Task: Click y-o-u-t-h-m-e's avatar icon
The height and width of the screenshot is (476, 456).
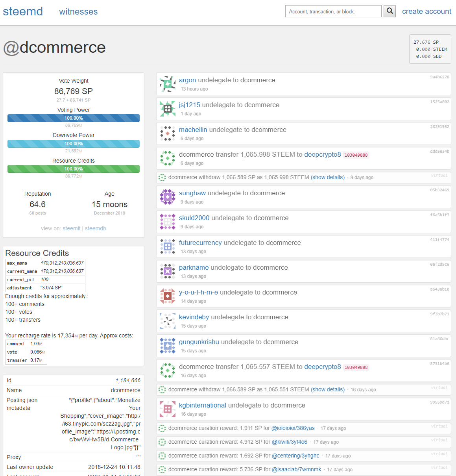Action: pyautogui.click(x=168, y=296)
